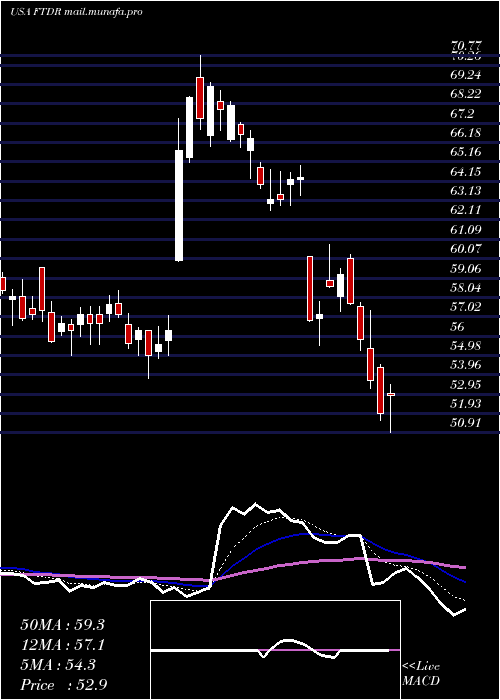Click the 54.98 price axis label
Screen dimensions: 500x700
coord(466,346)
